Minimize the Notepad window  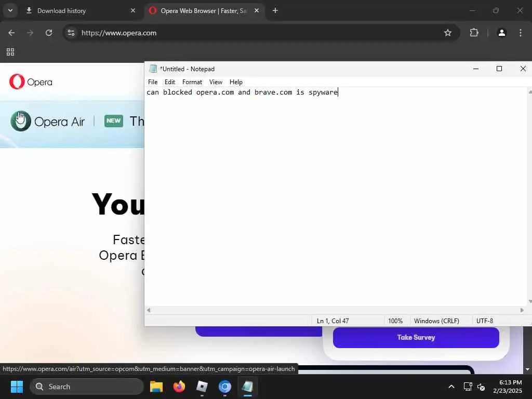point(476,69)
